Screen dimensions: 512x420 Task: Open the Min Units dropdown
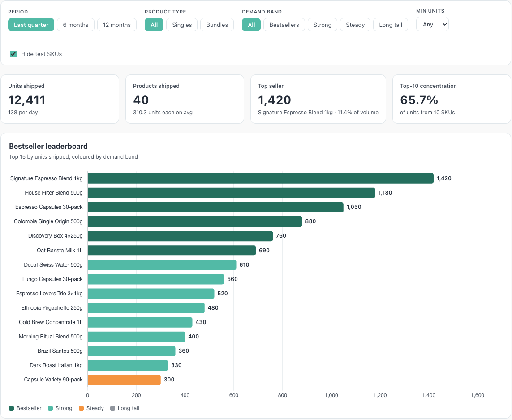point(432,25)
